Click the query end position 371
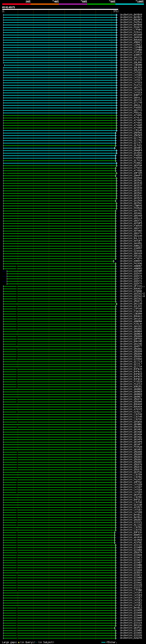Screen dimensions: 146x644 [x=115, y=11]
